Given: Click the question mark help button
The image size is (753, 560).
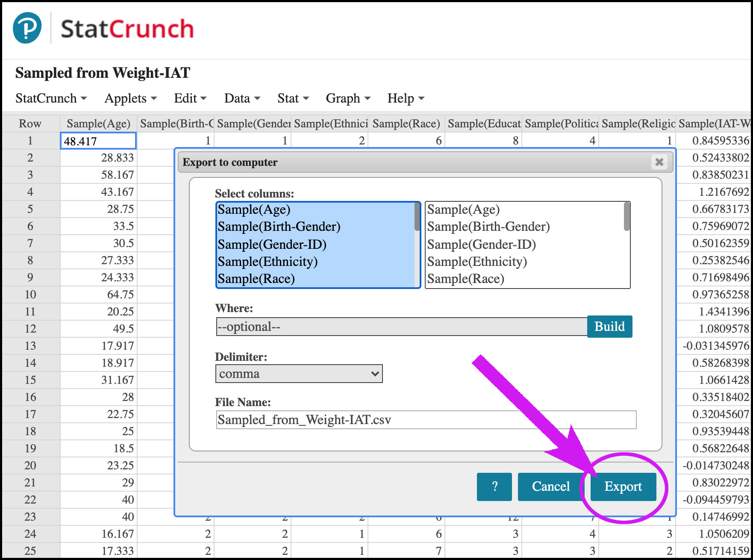Looking at the screenshot, I should coord(494,486).
